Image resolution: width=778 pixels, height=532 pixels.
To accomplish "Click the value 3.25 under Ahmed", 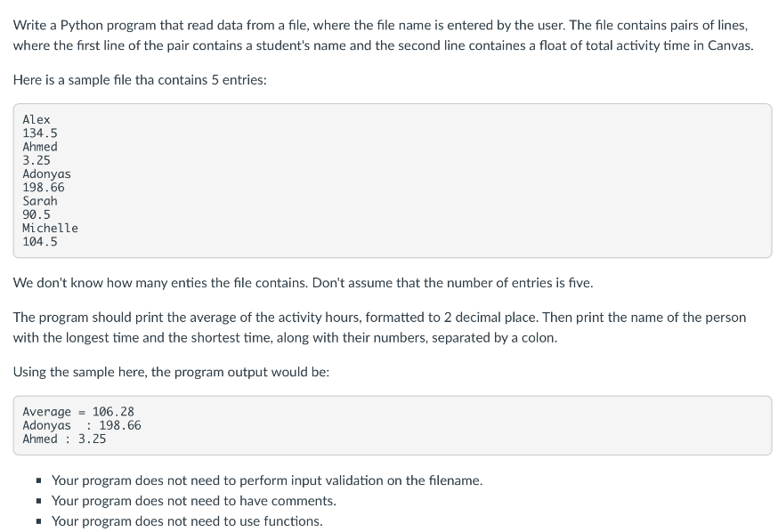I will [x=36, y=161].
